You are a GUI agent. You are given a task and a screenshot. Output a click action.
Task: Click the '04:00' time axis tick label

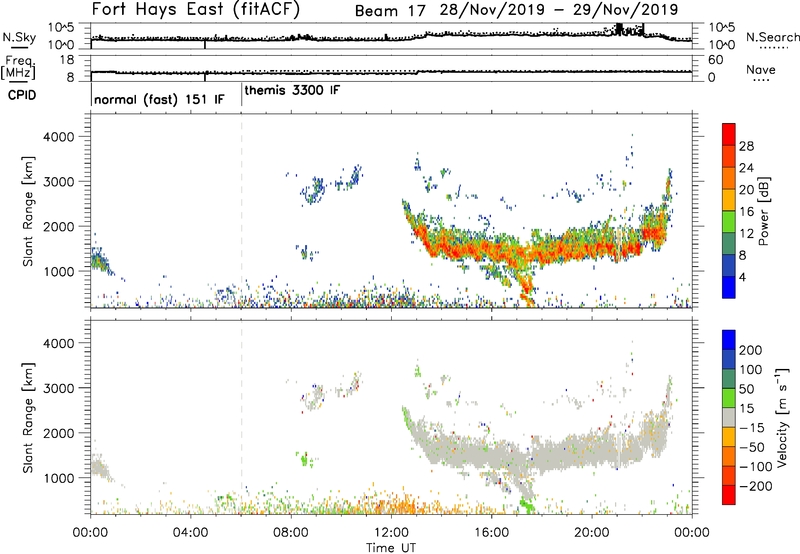(191, 533)
